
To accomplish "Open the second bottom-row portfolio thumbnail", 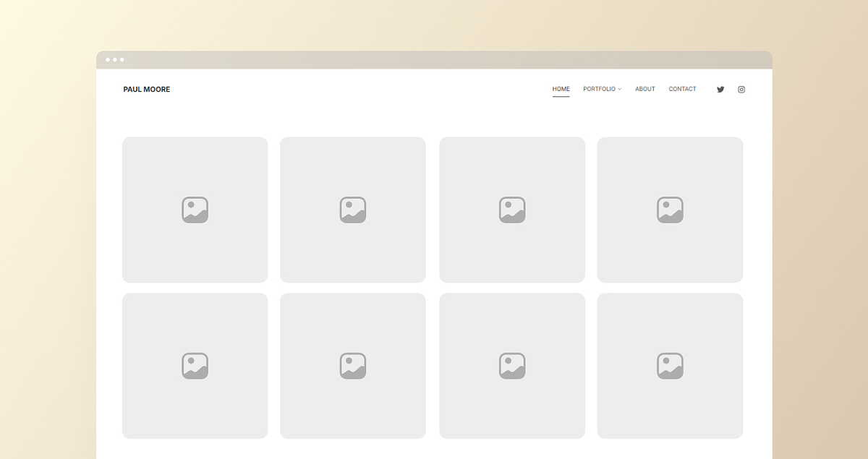I will 352,365.
